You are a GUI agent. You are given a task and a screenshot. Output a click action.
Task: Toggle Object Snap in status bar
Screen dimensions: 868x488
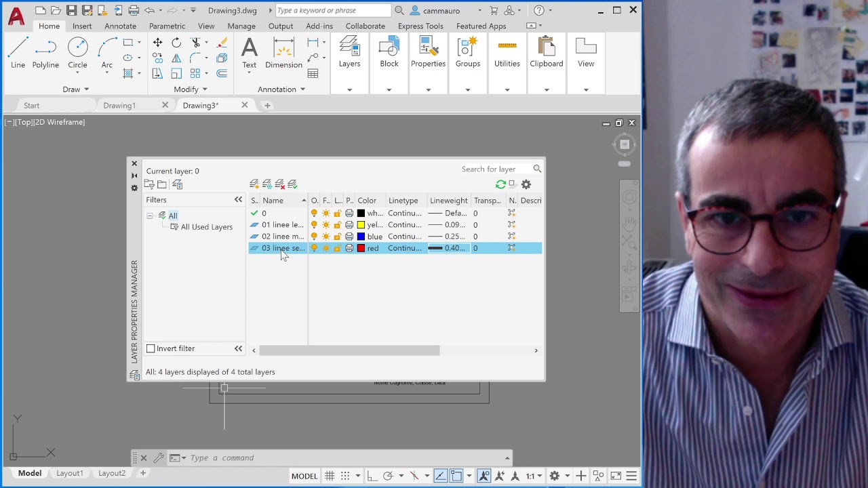coord(456,476)
